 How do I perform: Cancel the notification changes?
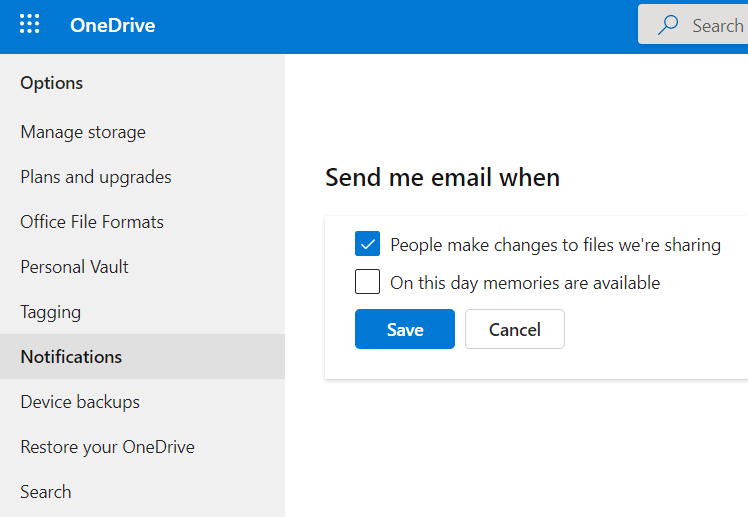[515, 329]
